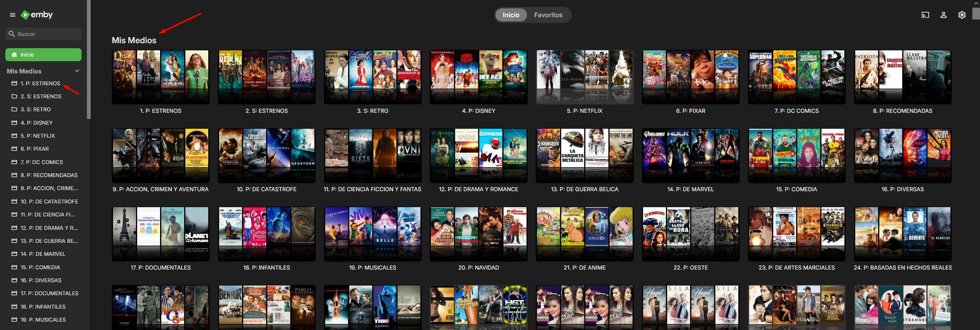The width and height of the screenshot is (980, 330).
Task: Open the 21. P: DE ANIME library thumbnail
Action: [x=585, y=234]
